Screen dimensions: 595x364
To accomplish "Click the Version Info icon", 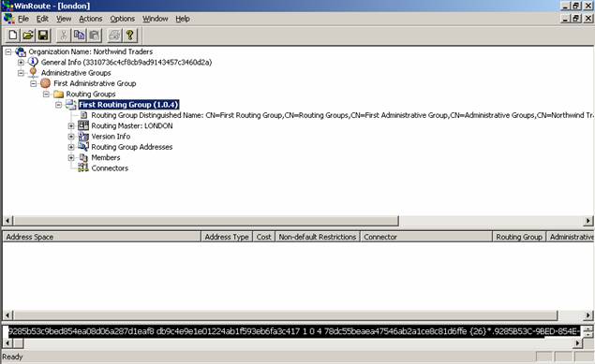I will pos(83,136).
